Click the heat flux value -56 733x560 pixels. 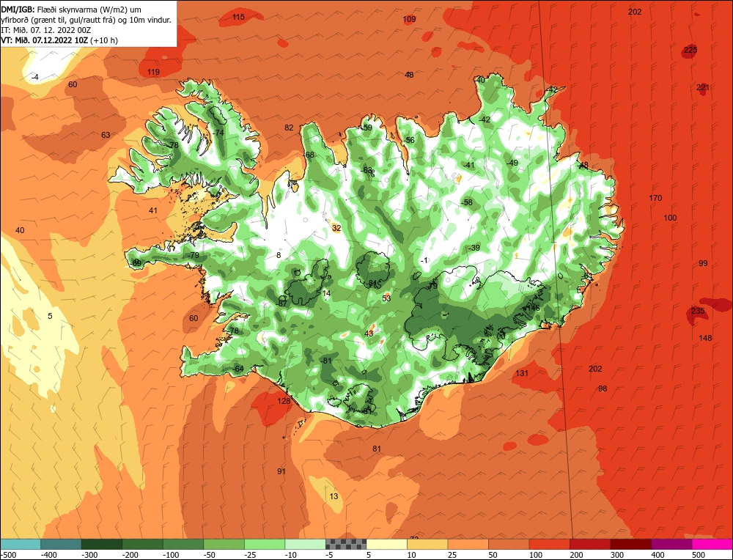click(409, 140)
